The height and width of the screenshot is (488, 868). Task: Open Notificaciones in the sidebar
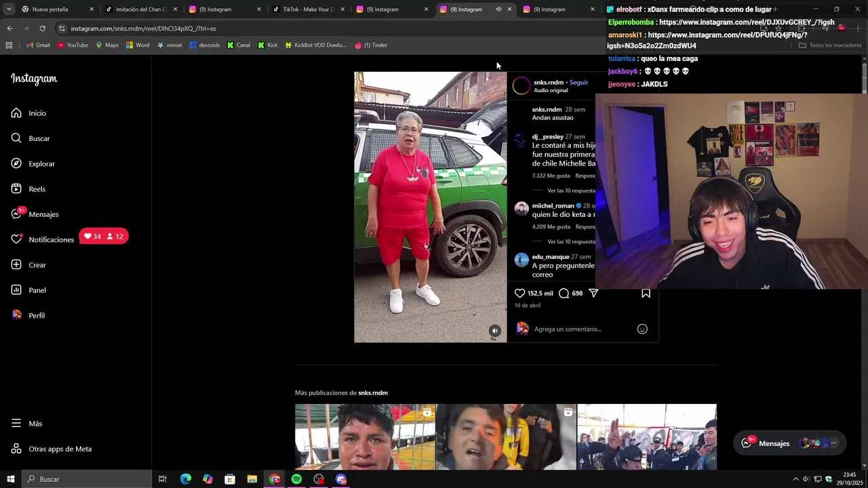[x=42, y=240]
